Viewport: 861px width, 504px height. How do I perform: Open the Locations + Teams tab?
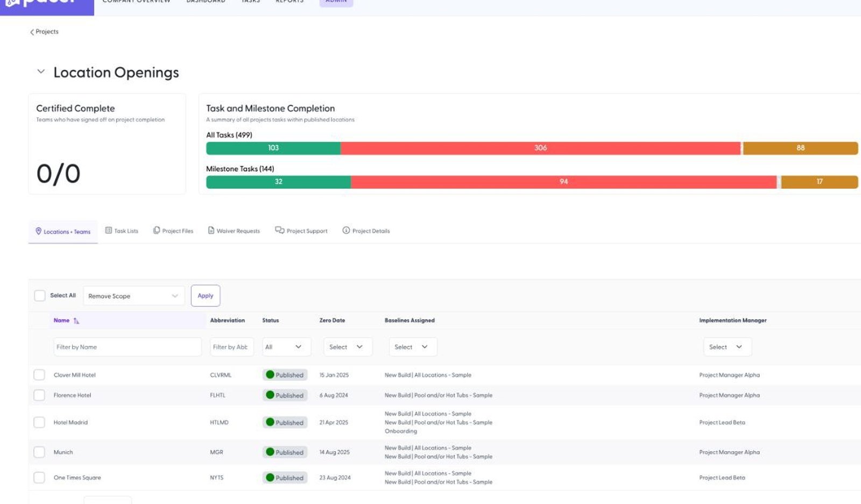tap(63, 232)
